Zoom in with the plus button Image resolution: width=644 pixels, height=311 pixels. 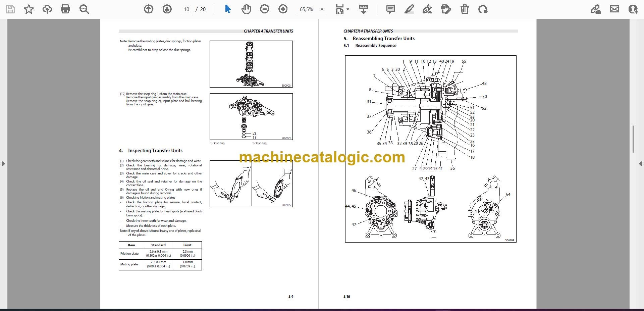click(x=283, y=9)
